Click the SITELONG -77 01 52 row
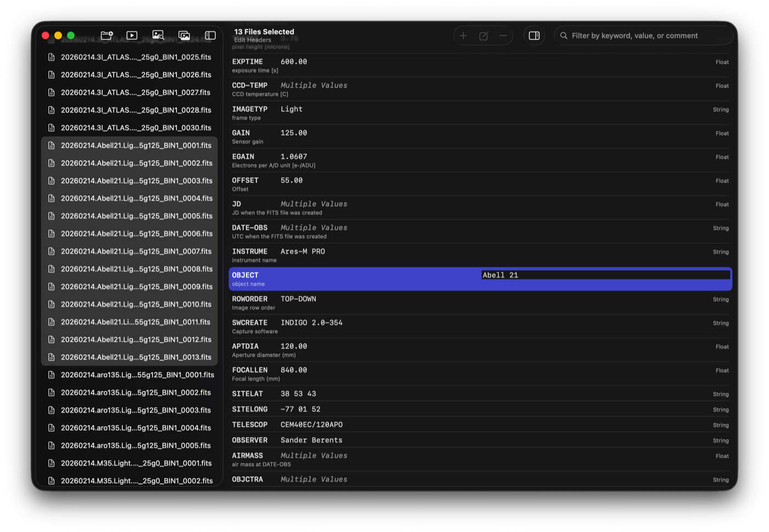The image size is (769, 532). tap(481, 409)
